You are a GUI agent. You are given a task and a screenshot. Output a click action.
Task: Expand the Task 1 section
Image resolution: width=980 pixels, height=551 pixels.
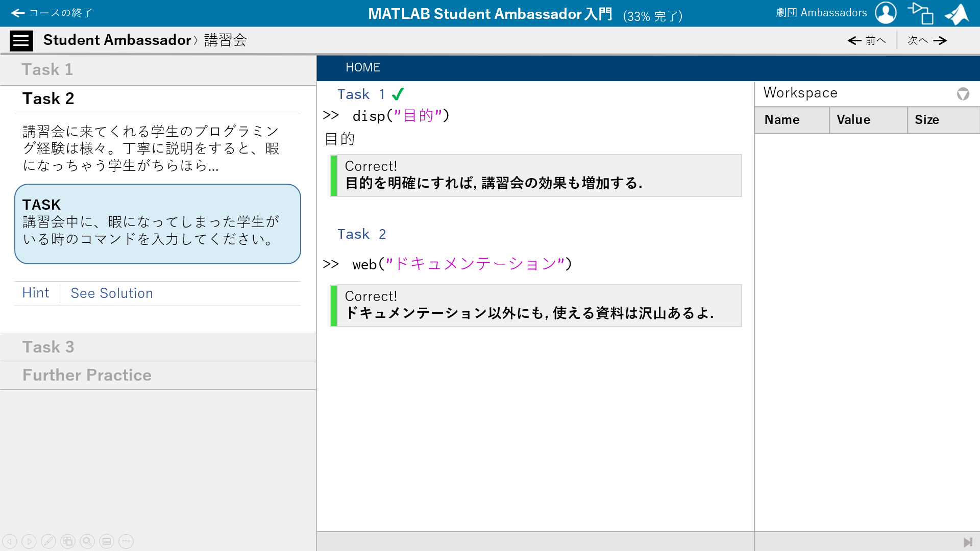pos(47,70)
